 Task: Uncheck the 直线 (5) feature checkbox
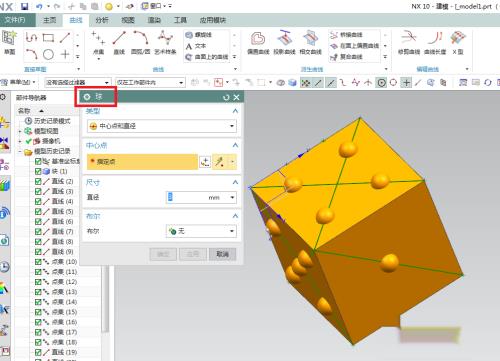(x=38, y=211)
